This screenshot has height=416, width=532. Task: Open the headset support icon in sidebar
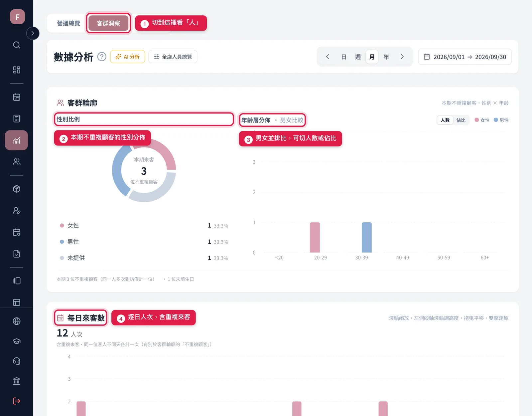(x=17, y=361)
